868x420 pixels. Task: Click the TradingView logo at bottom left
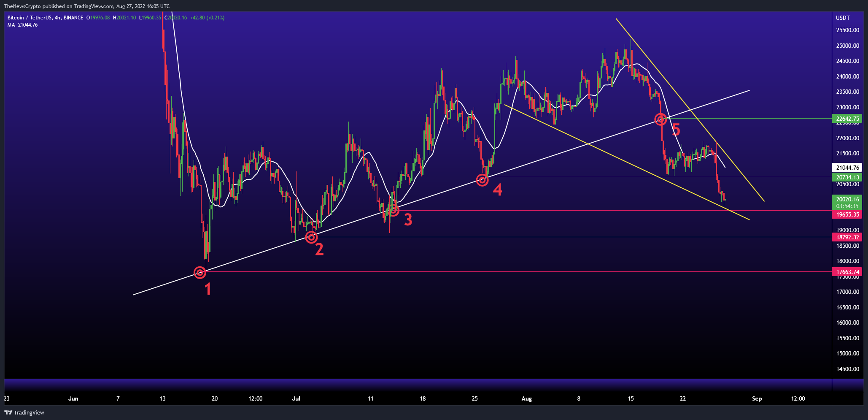click(x=24, y=412)
